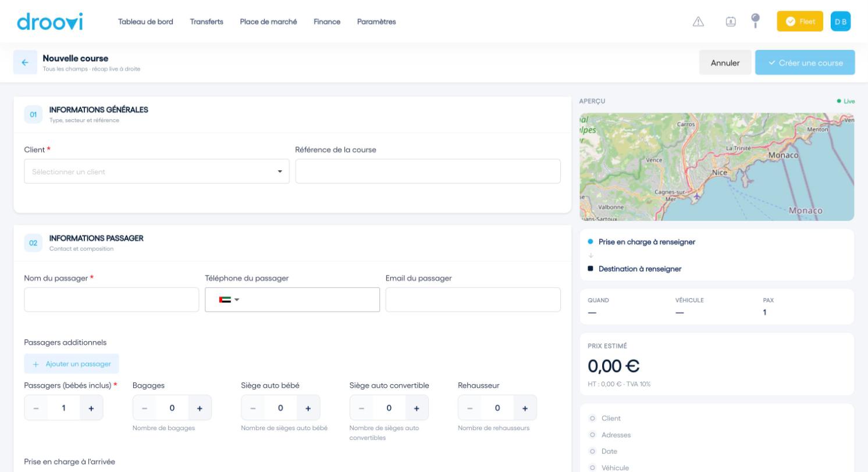868x472 pixels.
Task: Focus the Email du passager field
Action: tap(473, 300)
